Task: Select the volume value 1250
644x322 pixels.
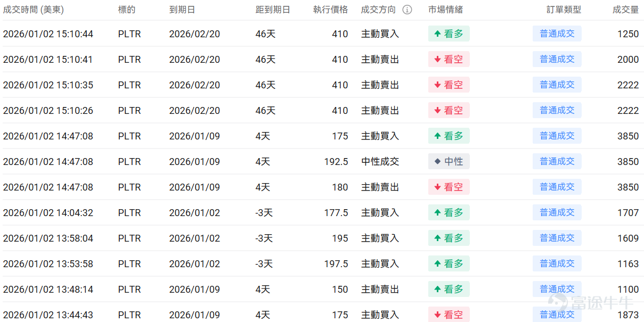Action: pyautogui.click(x=628, y=34)
